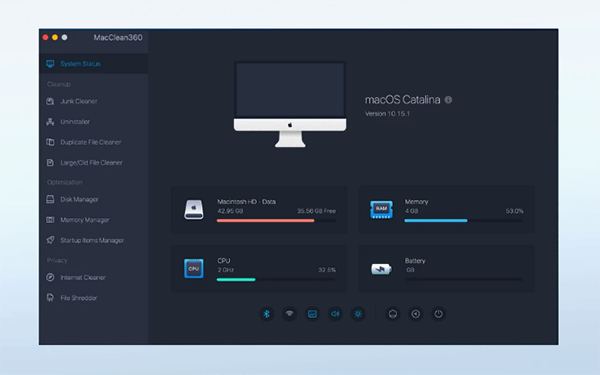Click the empty battery level bar
This screenshot has height=375, width=600.
coord(464,280)
